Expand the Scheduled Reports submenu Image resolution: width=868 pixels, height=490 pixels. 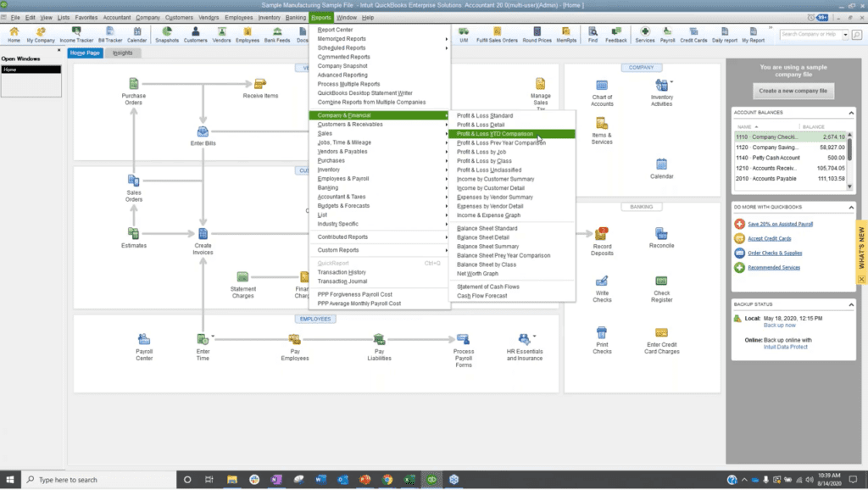(x=379, y=47)
